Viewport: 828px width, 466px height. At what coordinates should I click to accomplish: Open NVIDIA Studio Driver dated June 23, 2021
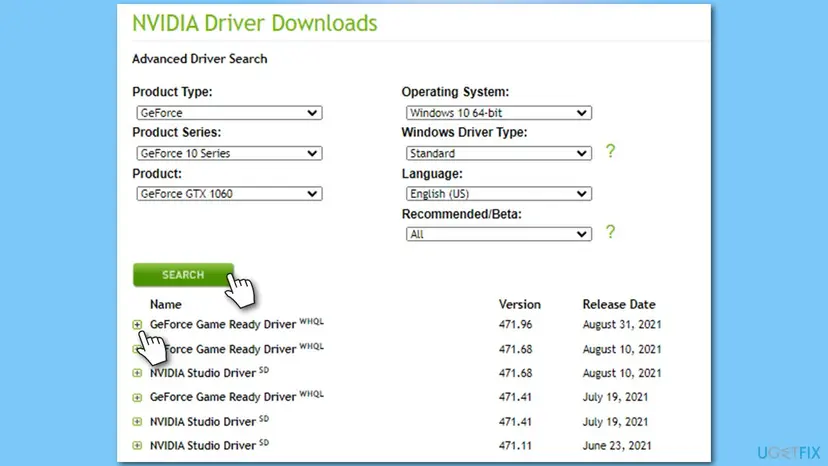[x=203, y=445]
